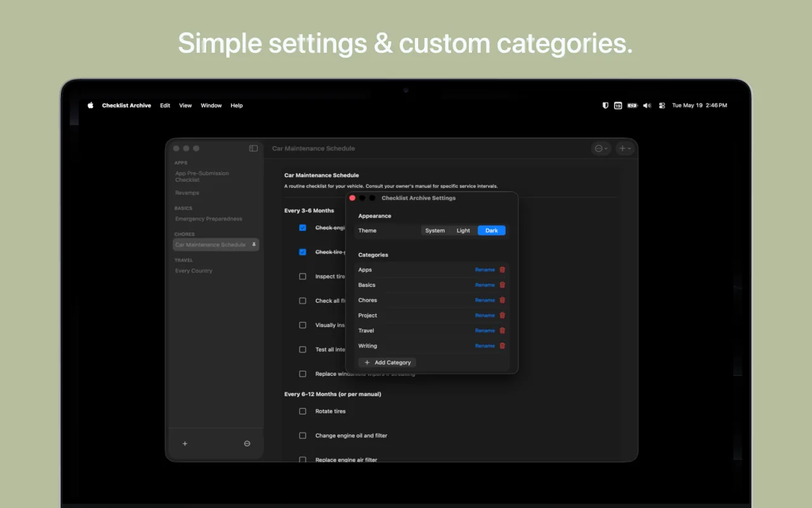Delete the Writing category with trash icon
The height and width of the screenshot is (508, 812).
point(502,346)
